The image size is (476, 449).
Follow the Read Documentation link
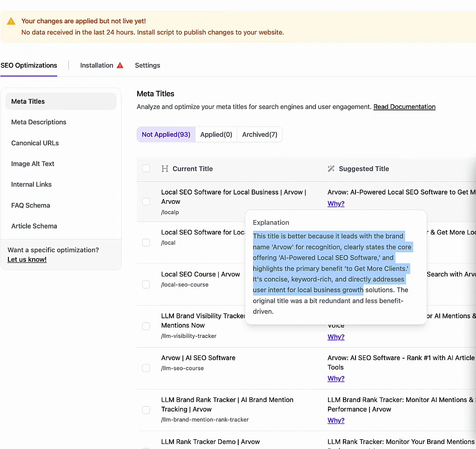404,107
